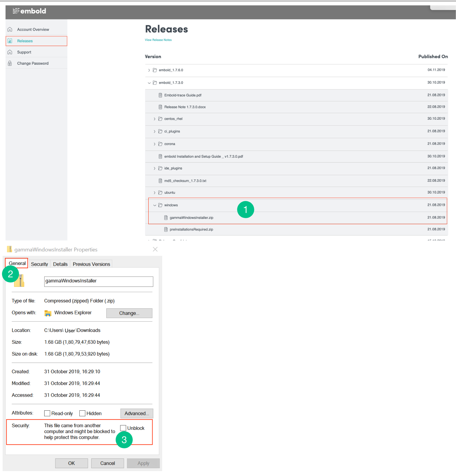This screenshot has height=476, width=456.
Task: Download gammaWindowsInstaller.zip file
Action: point(192,218)
